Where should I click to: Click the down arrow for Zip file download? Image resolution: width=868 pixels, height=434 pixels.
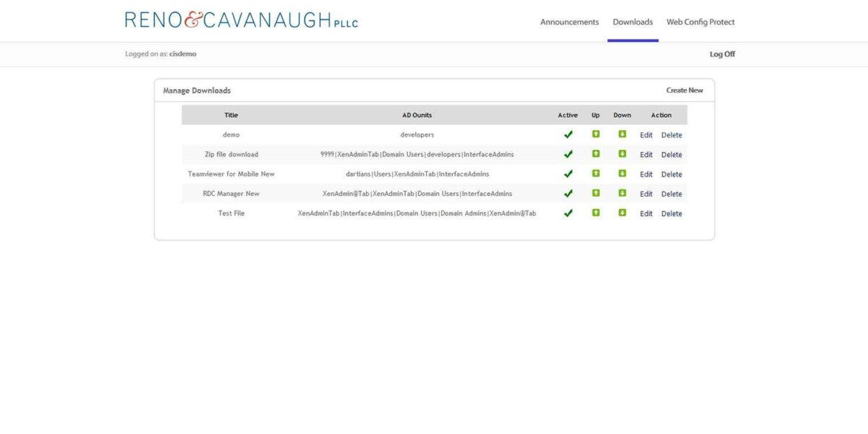tap(622, 154)
